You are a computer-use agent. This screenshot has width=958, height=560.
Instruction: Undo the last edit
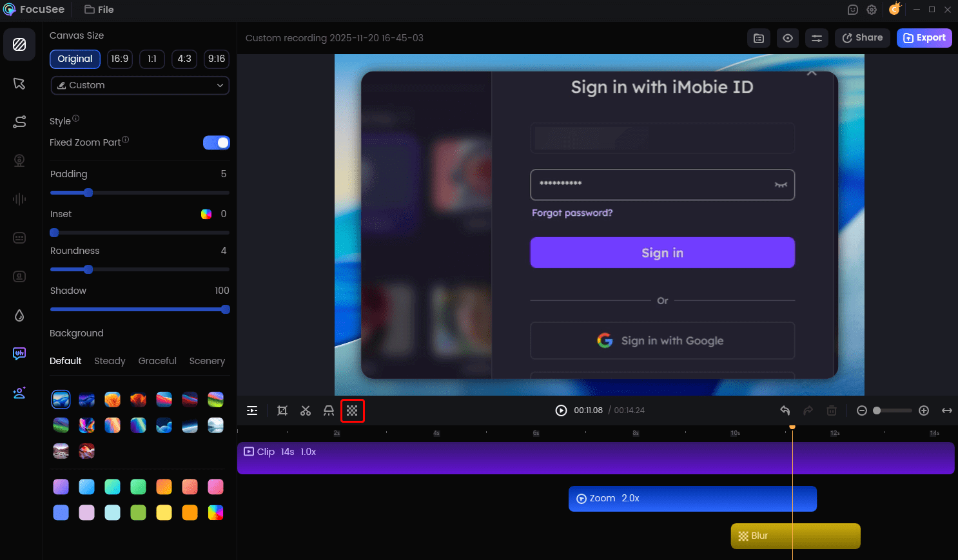click(x=785, y=410)
